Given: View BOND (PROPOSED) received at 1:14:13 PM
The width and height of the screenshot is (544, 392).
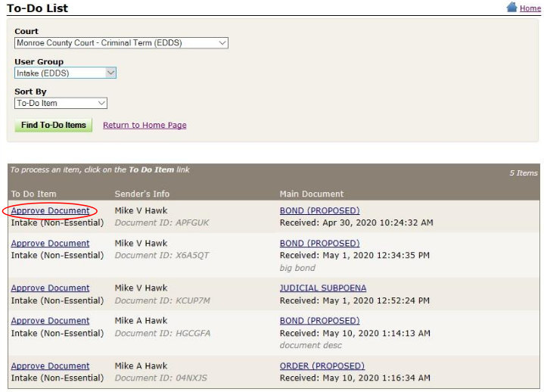Looking at the screenshot, I should [319, 320].
